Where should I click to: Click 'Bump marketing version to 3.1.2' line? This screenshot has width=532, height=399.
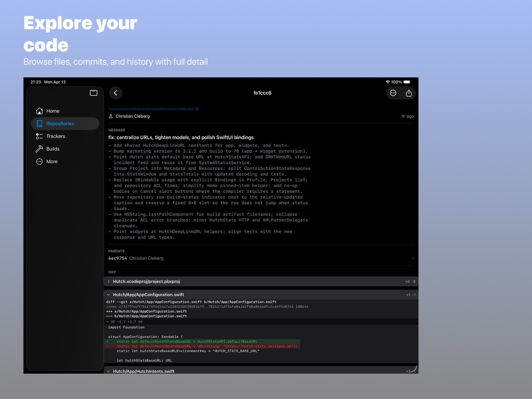pos(210,151)
